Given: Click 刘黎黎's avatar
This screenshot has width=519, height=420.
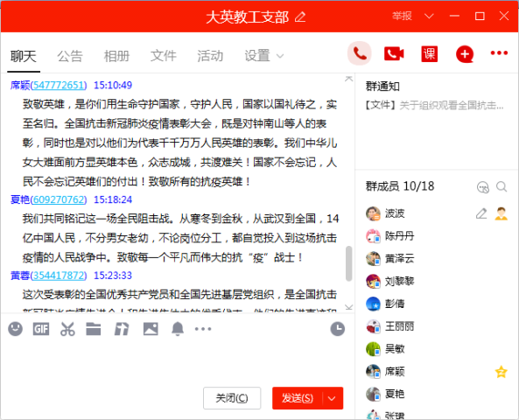Looking at the screenshot, I should [x=373, y=281].
